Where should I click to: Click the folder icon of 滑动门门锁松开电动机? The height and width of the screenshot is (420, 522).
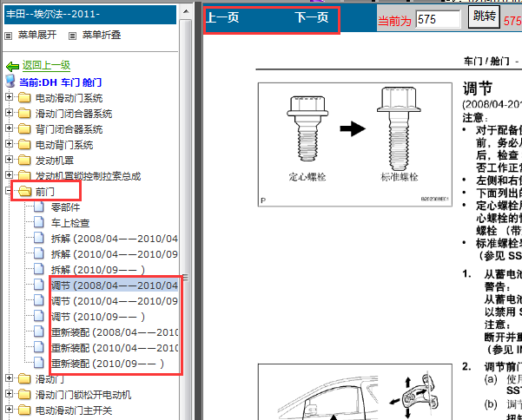pos(24,394)
